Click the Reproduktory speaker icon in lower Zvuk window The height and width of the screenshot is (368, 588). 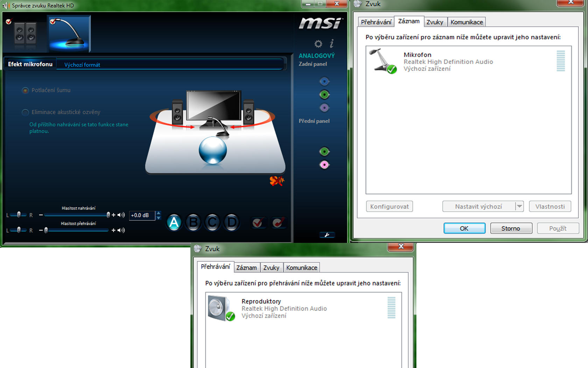pyautogui.click(x=221, y=308)
